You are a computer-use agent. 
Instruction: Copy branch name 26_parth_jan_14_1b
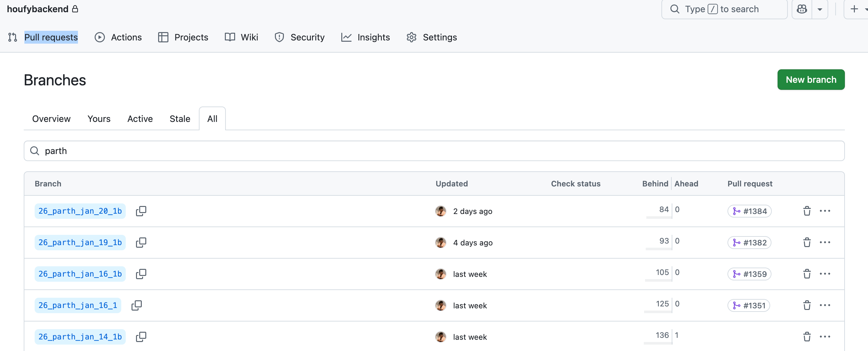(x=141, y=337)
